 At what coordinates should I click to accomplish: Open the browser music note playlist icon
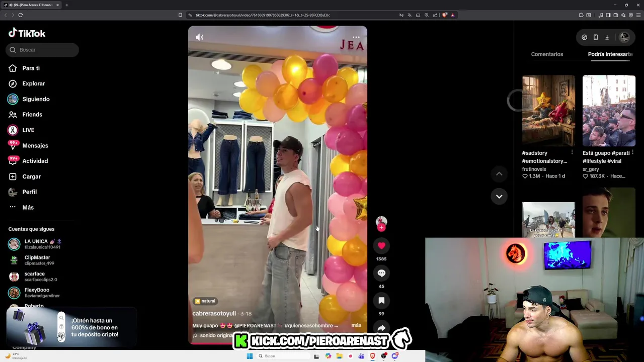tap(601, 15)
